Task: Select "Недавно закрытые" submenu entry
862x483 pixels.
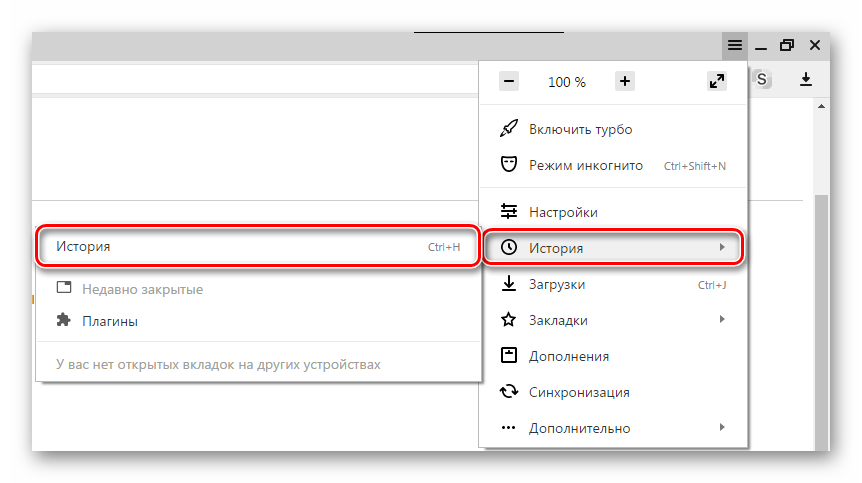Action: click(x=258, y=289)
